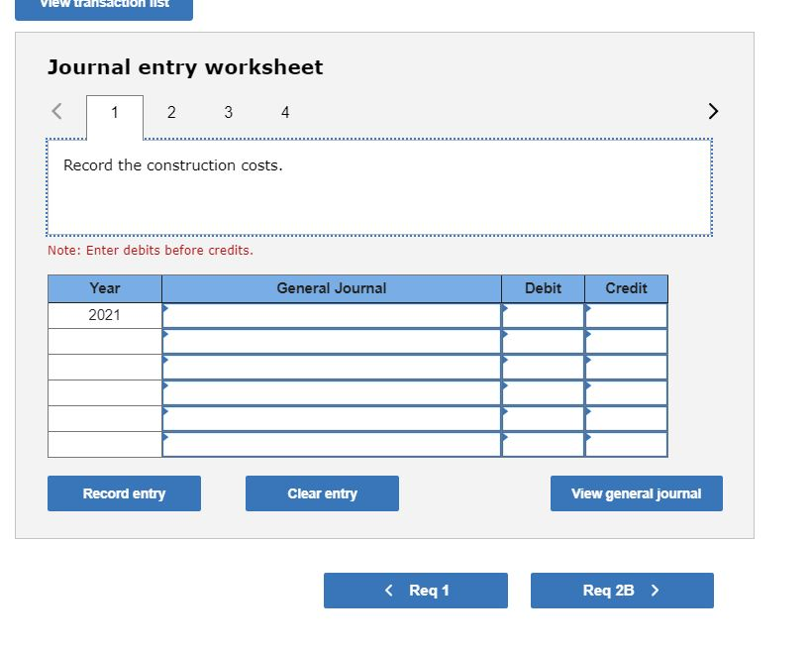Screen dimensions: 812x652
Task: Click the View transaction list button
Action: [103, 6]
